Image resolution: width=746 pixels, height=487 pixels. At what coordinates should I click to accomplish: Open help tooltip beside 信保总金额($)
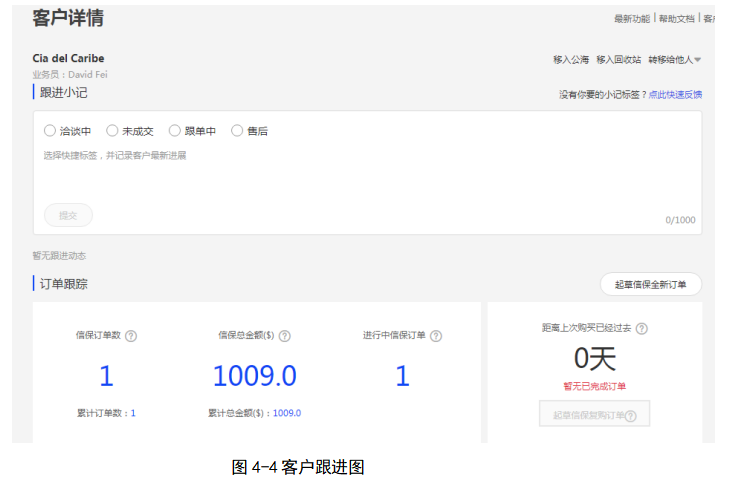tap(285, 336)
